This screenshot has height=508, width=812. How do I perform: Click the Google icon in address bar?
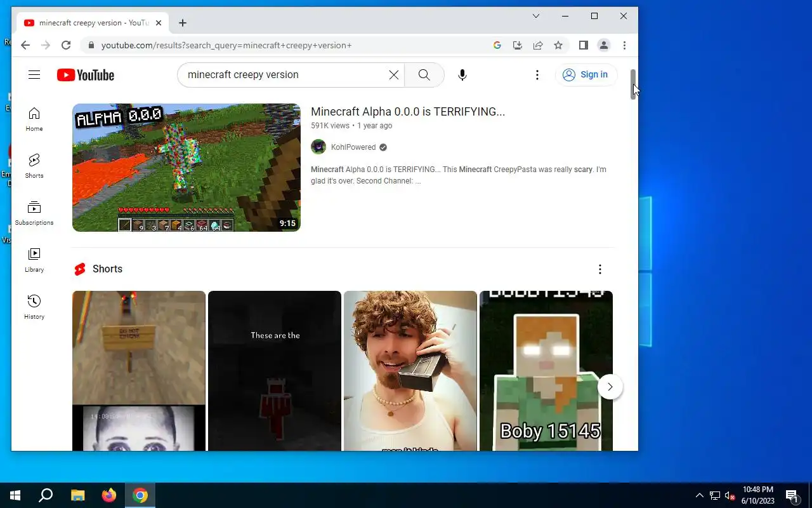point(497,45)
